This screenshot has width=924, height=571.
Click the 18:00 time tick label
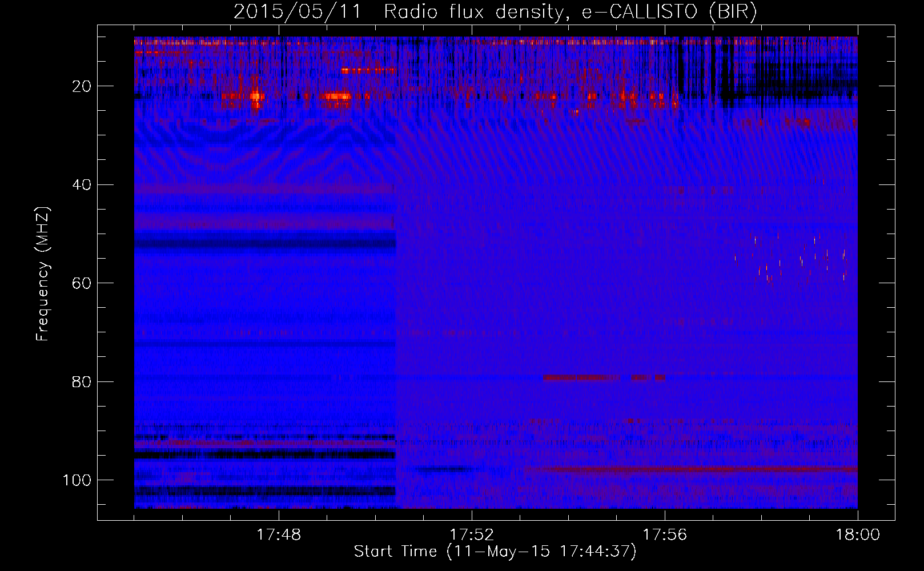pos(857,535)
